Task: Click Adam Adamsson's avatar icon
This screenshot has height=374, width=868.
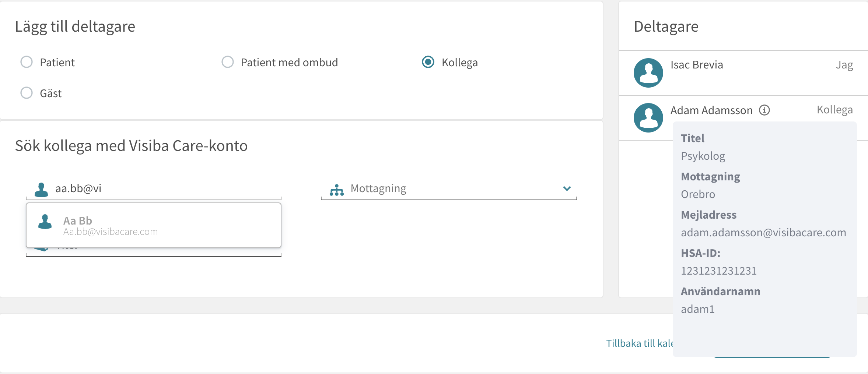Action: [x=648, y=118]
